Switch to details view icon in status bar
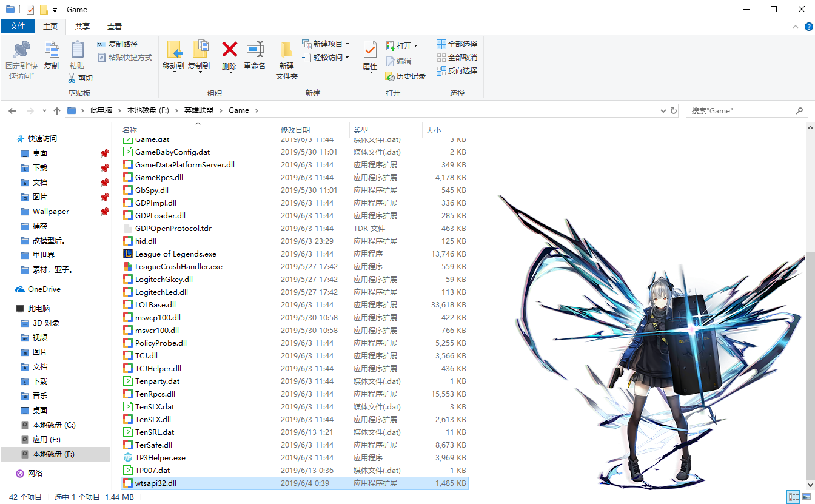 (793, 497)
